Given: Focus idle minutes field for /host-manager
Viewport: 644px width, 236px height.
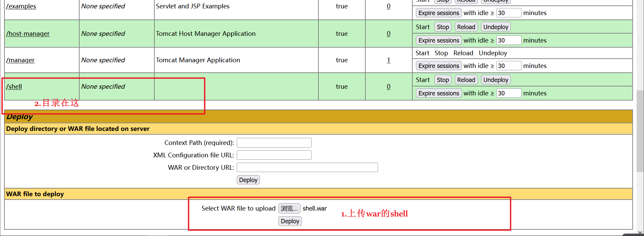Looking at the screenshot, I should click(x=509, y=41).
